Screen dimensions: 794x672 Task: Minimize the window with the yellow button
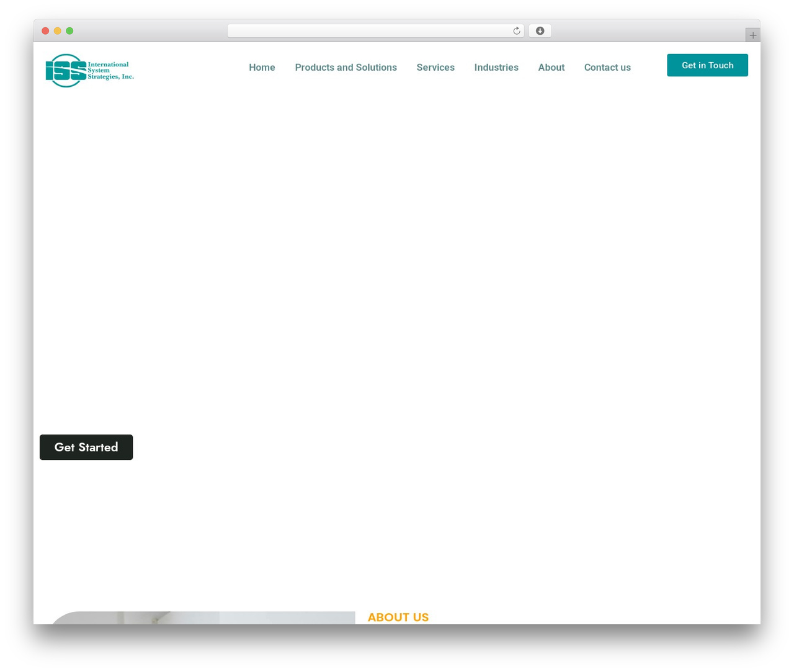(x=58, y=31)
